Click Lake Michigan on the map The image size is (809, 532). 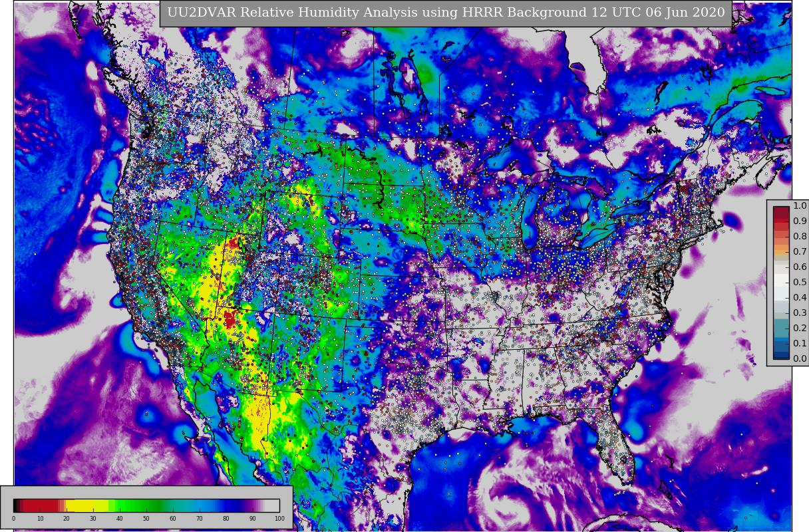[x=530, y=216]
